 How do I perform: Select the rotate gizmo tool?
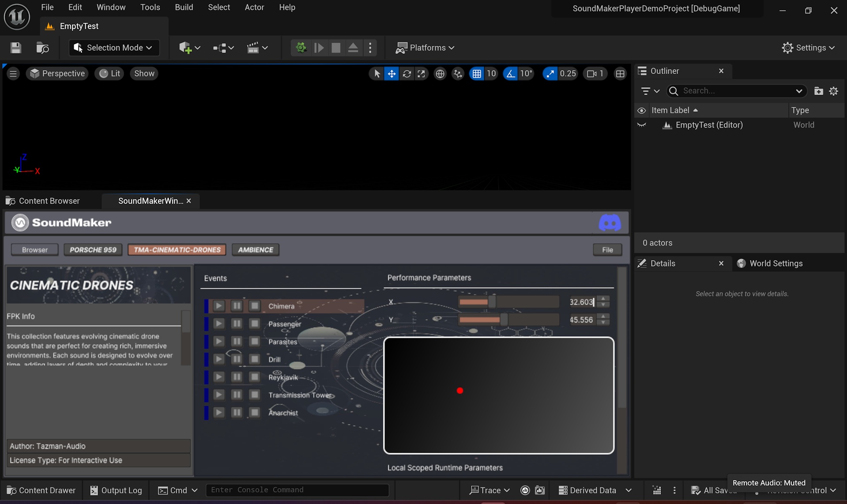tap(407, 74)
